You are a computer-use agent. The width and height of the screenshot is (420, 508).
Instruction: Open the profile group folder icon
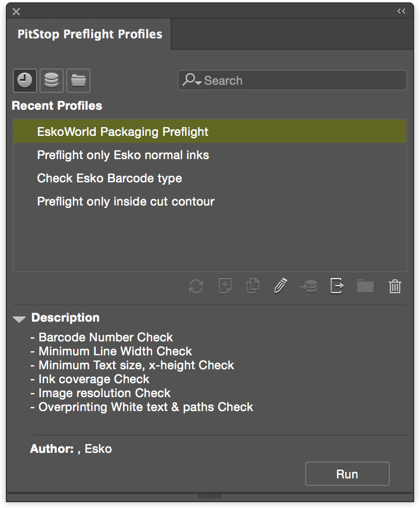tap(365, 286)
